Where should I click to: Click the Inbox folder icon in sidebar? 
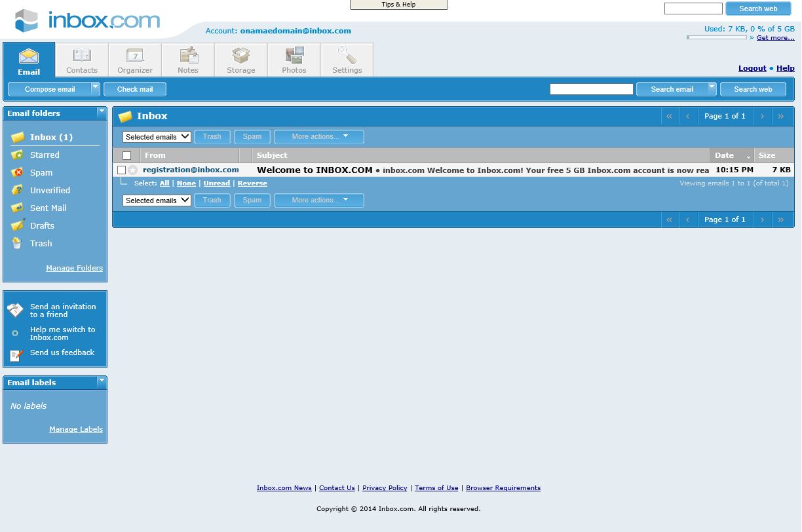click(x=18, y=138)
